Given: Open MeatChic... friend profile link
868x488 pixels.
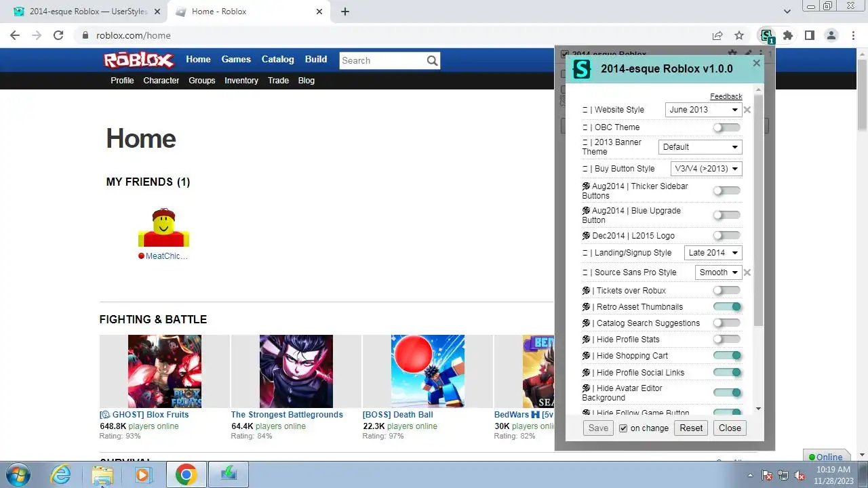Looking at the screenshot, I should coord(167,256).
